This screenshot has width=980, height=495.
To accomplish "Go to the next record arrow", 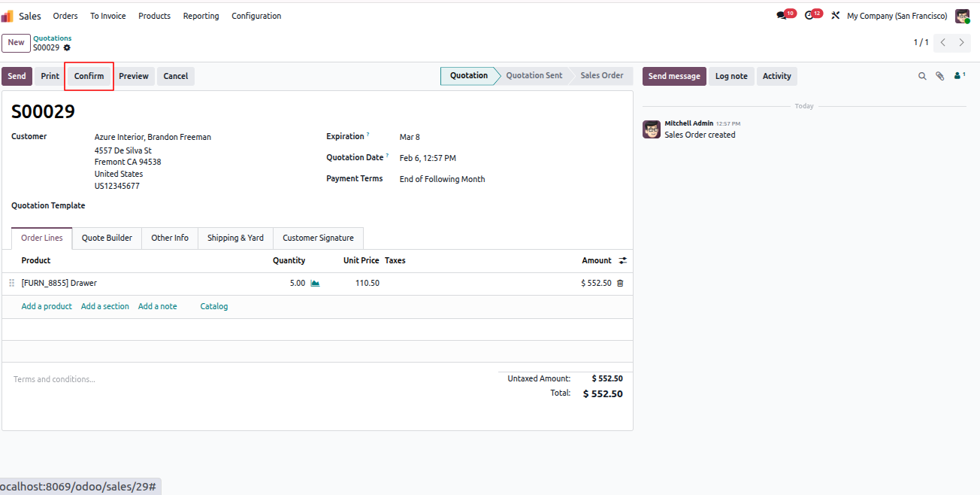I will click(x=962, y=43).
